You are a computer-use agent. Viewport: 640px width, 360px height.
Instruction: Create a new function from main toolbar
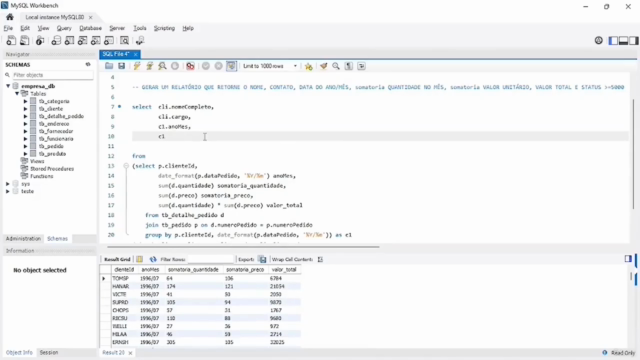coord(109,40)
